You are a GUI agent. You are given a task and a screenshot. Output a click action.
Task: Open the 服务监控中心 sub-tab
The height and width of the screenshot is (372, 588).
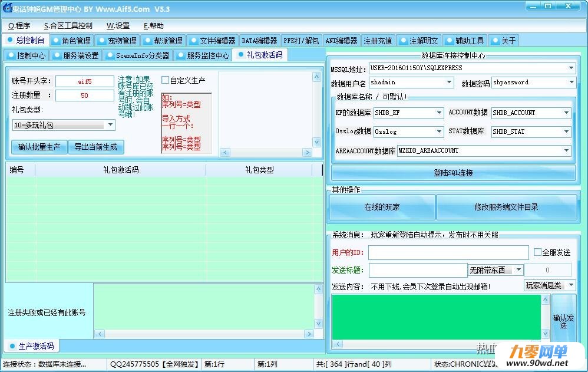(x=203, y=55)
